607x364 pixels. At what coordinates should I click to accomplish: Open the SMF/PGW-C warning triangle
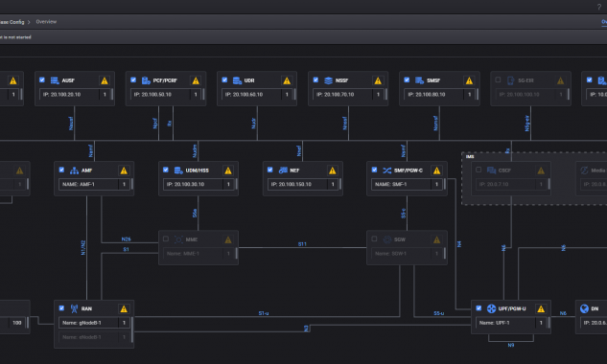click(436, 171)
